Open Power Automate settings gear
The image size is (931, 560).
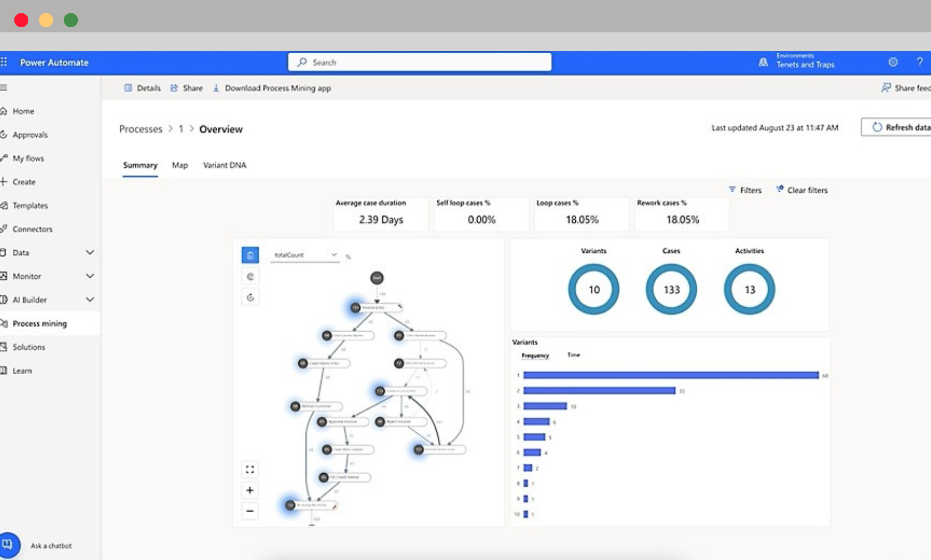(x=893, y=62)
